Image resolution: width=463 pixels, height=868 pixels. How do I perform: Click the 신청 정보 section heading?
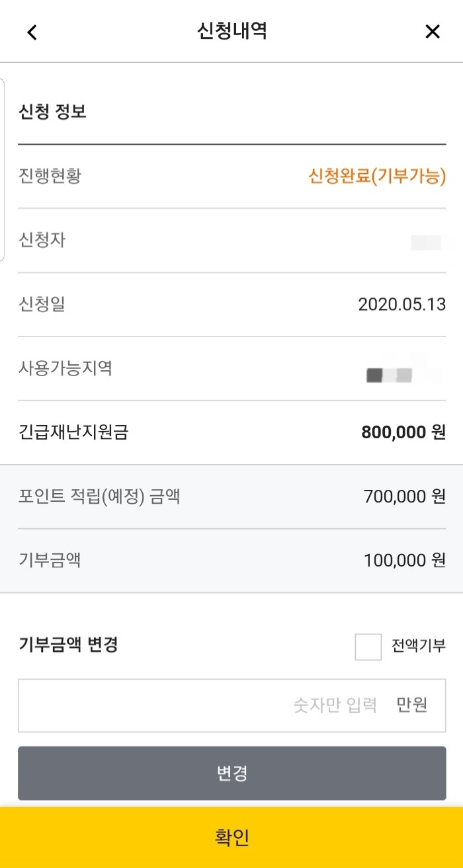pyautogui.click(x=52, y=112)
